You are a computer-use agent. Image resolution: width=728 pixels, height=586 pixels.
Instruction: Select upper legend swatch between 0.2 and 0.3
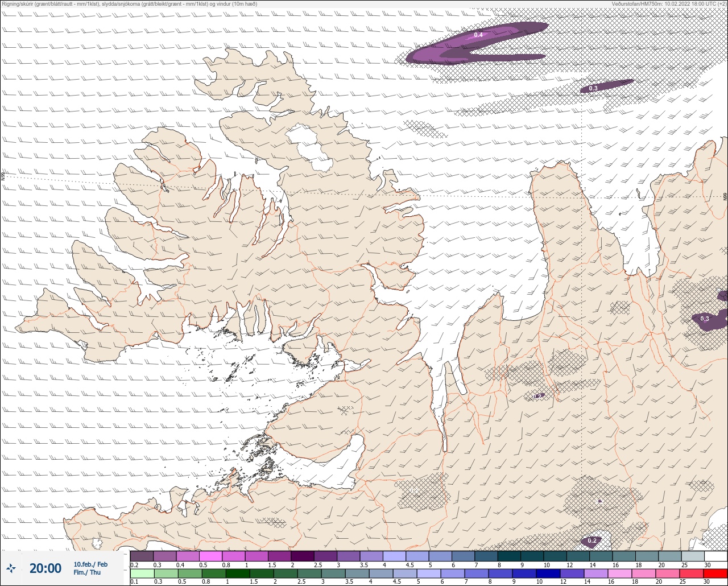tap(142, 556)
